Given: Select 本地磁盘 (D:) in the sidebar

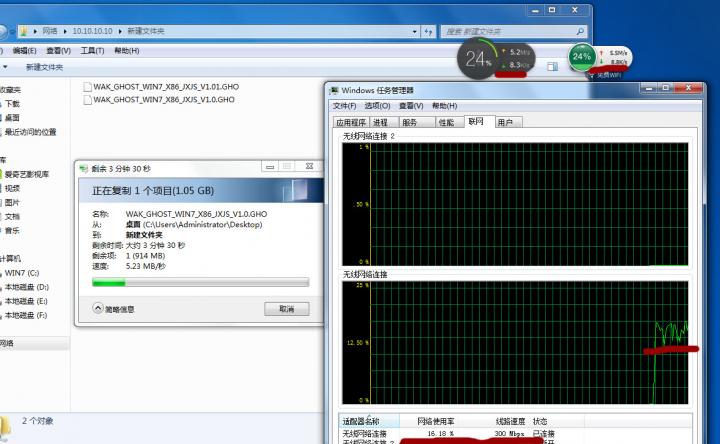Looking at the screenshot, I should tap(26, 287).
